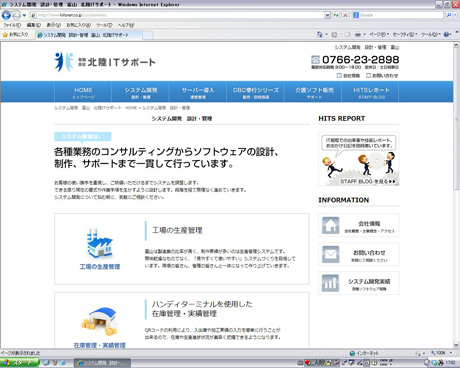Screen dimensions: 460x368
Task: Click the お問い合わせ sidebar card title
Action: point(369,252)
